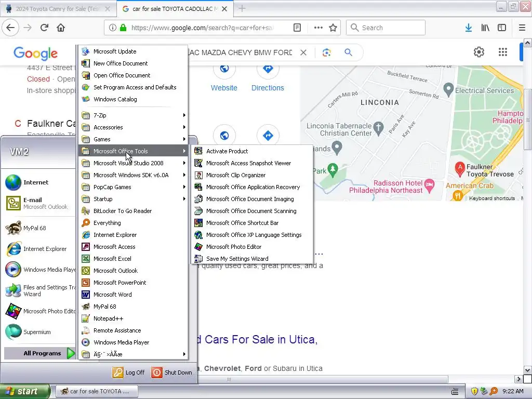Viewport: 532px width, 399px height.
Task: Bookmark this page with star icon
Action: point(333,28)
